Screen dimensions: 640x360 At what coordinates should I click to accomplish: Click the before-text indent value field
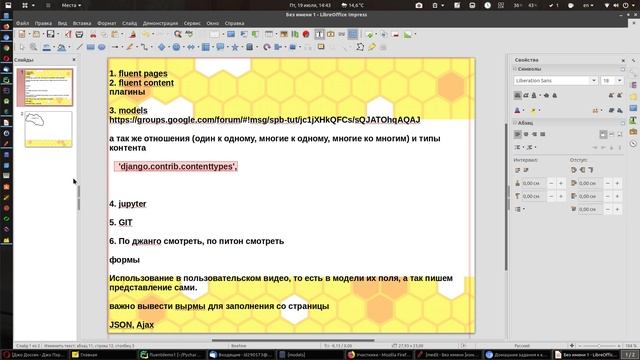(x=590, y=183)
